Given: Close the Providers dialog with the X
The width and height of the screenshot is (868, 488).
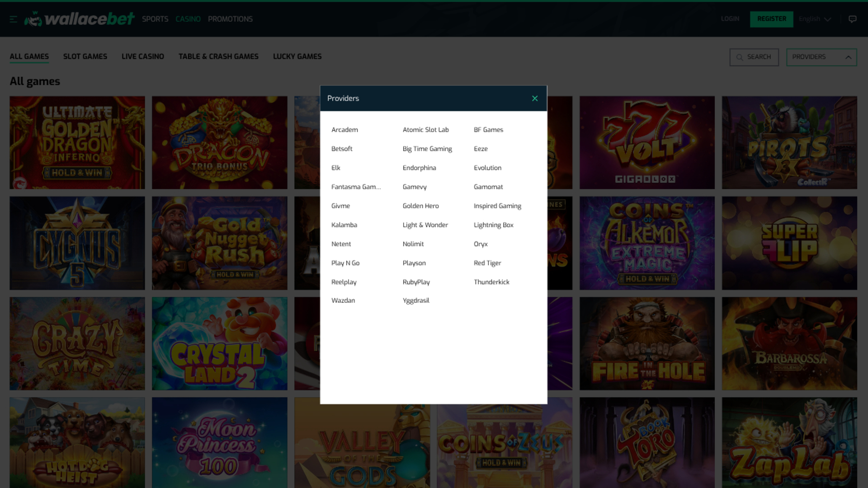Looking at the screenshot, I should [x=535, y=98].
